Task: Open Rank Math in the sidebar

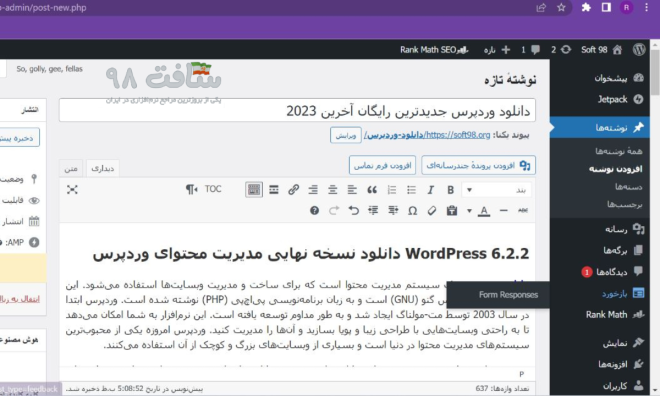Action: [600, 314]
